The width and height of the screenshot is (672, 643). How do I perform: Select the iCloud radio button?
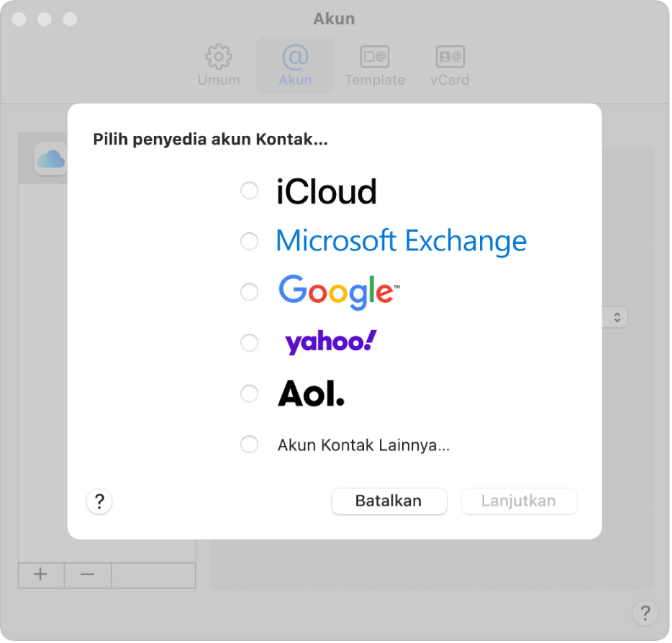(x=250, y=191)
